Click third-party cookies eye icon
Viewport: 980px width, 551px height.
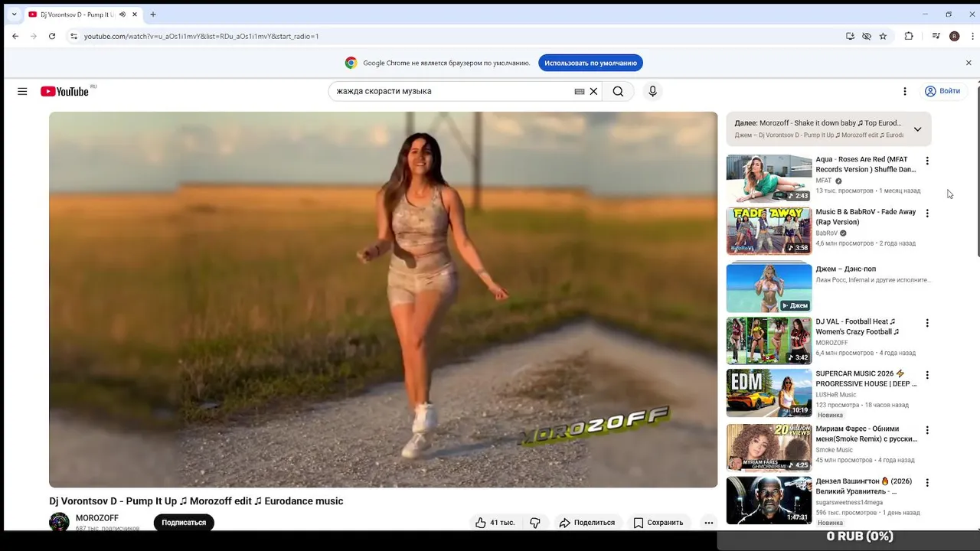(867, 36)
